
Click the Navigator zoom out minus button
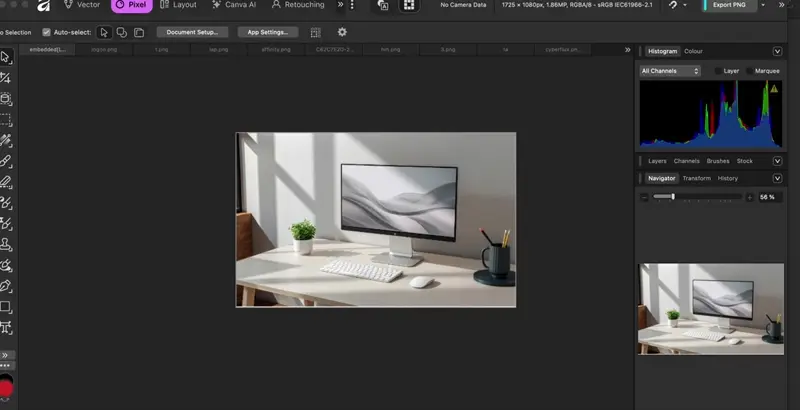(x=644, y=197)
